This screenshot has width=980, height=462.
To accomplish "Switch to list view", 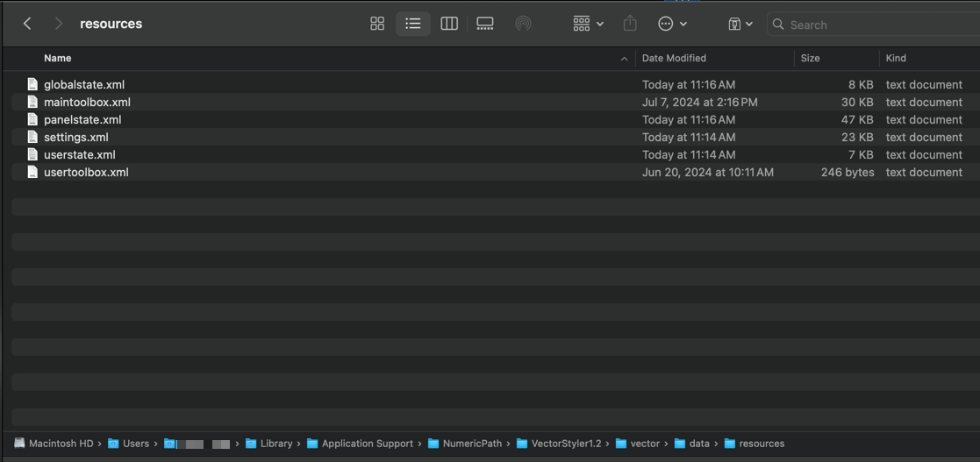I will pyautogui.click(x=412, y=24).
